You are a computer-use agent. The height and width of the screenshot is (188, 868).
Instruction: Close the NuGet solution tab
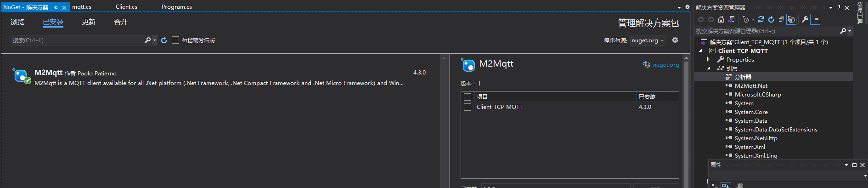pos(64,7)
